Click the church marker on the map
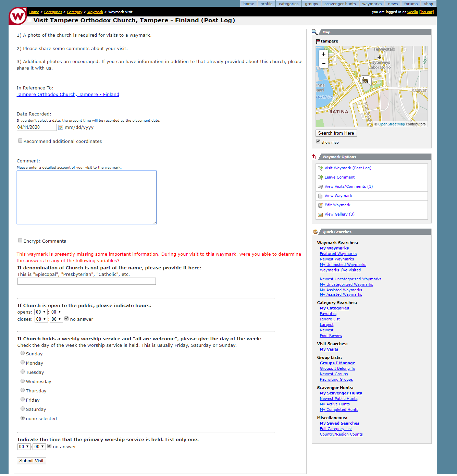Image resolution: width=457 pixels, height=476 pixels. [365, 80]
